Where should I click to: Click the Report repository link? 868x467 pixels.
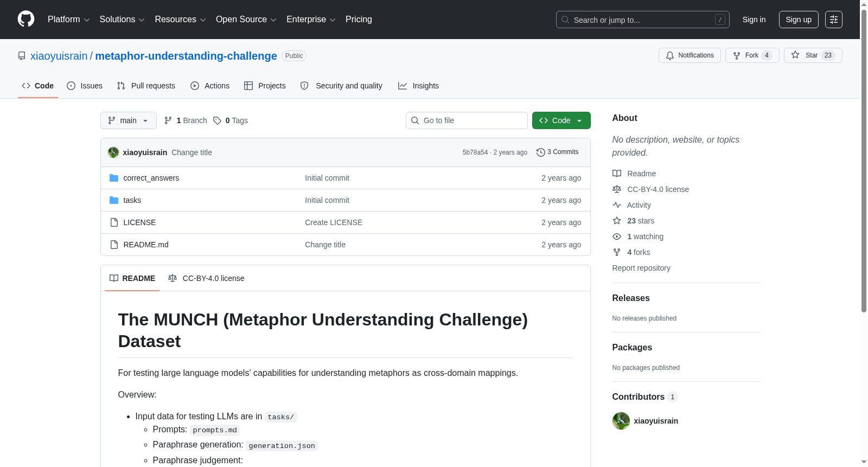point(641,268)
